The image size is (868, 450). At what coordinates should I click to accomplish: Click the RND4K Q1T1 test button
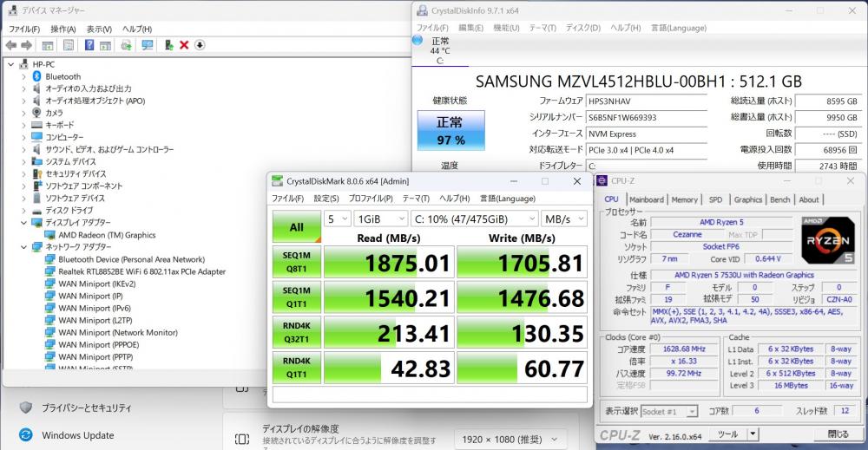(x=297, y=368)
